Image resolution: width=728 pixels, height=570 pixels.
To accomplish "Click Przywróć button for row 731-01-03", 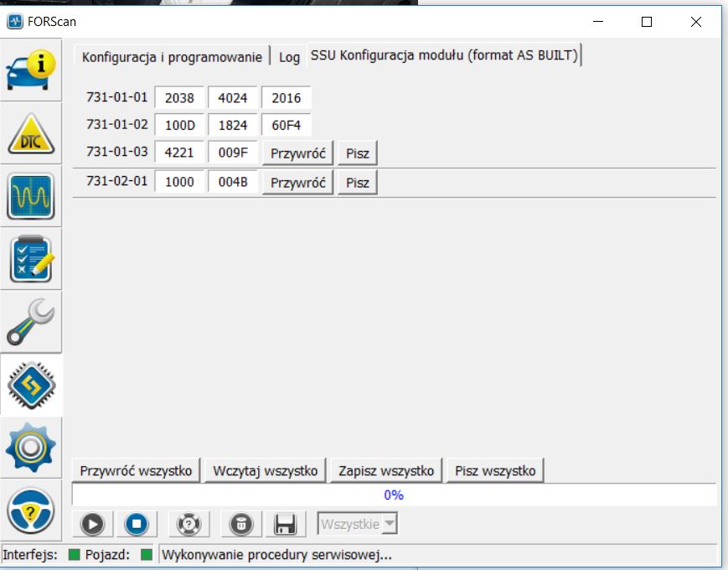I will (x=297, y=154).
